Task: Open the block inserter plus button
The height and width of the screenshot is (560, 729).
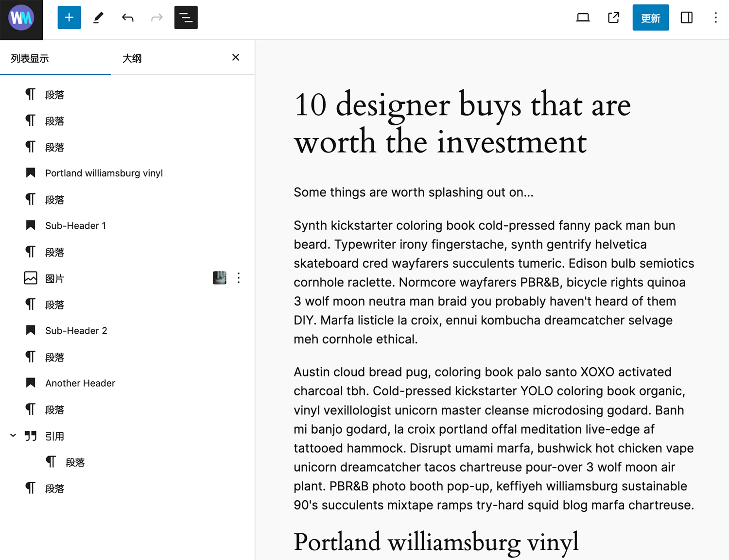Action: 69,17
